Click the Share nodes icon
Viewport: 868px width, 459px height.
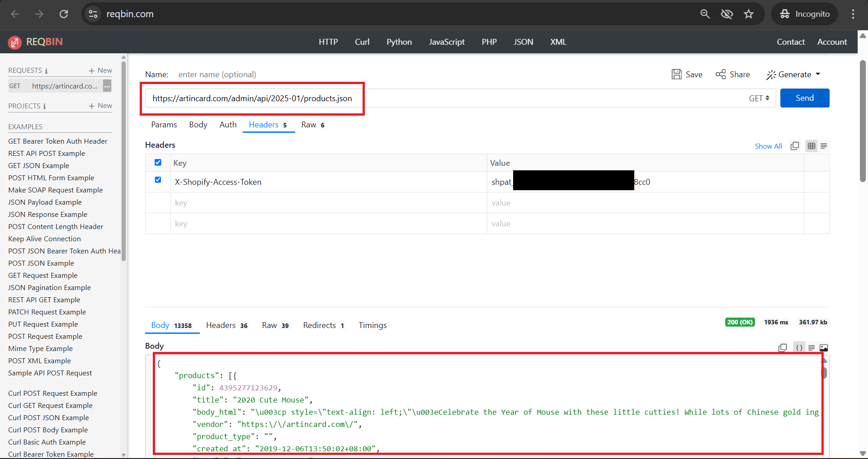coord(721,74)
